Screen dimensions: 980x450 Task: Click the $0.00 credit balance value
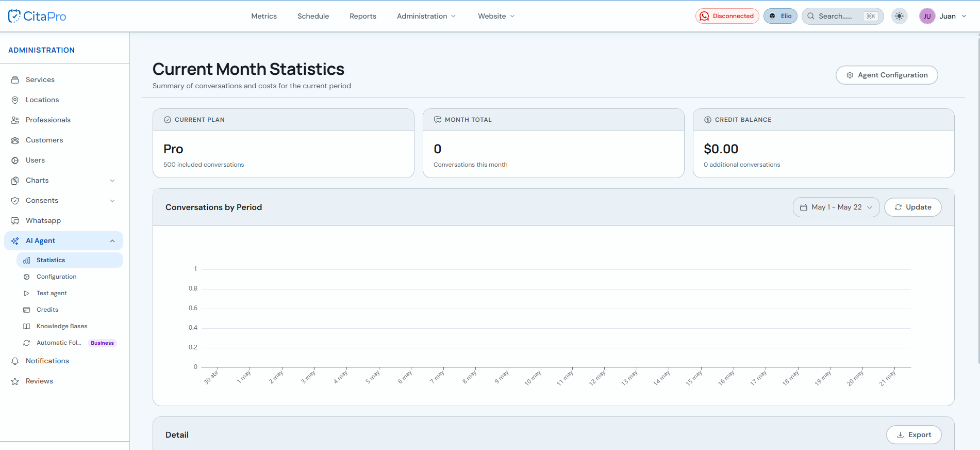pos(721,149)
